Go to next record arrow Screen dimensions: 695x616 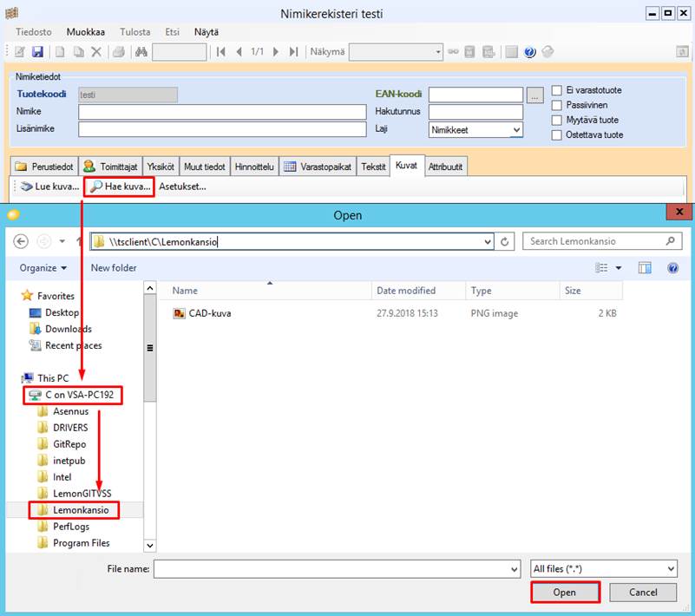point(275,52)
